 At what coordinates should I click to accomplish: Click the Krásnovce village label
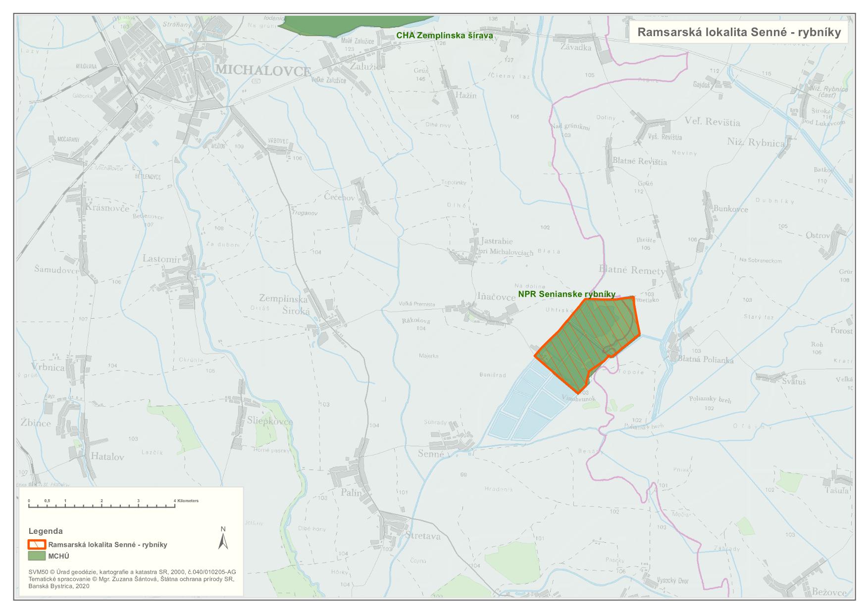107,207
